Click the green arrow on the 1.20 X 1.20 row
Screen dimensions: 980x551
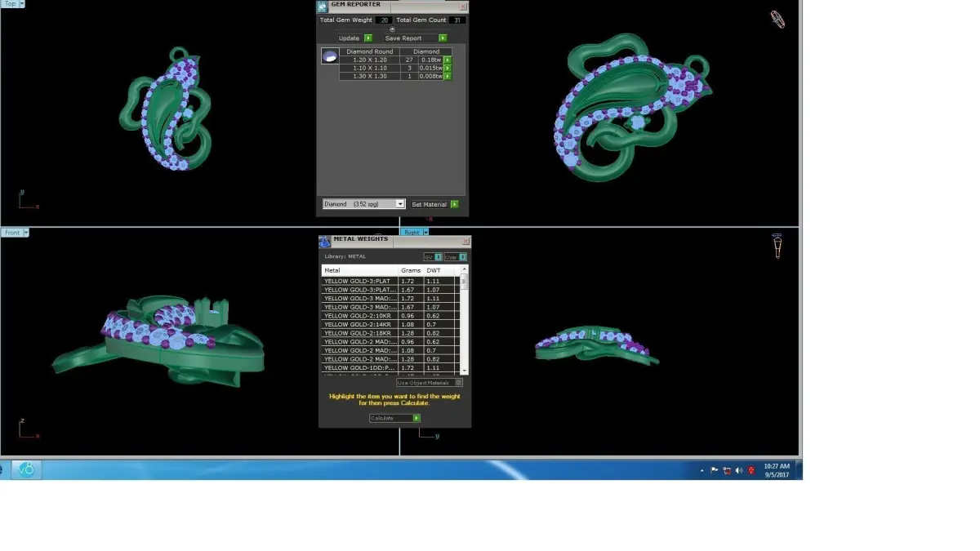pyautogui.click(x=448, y=60)
